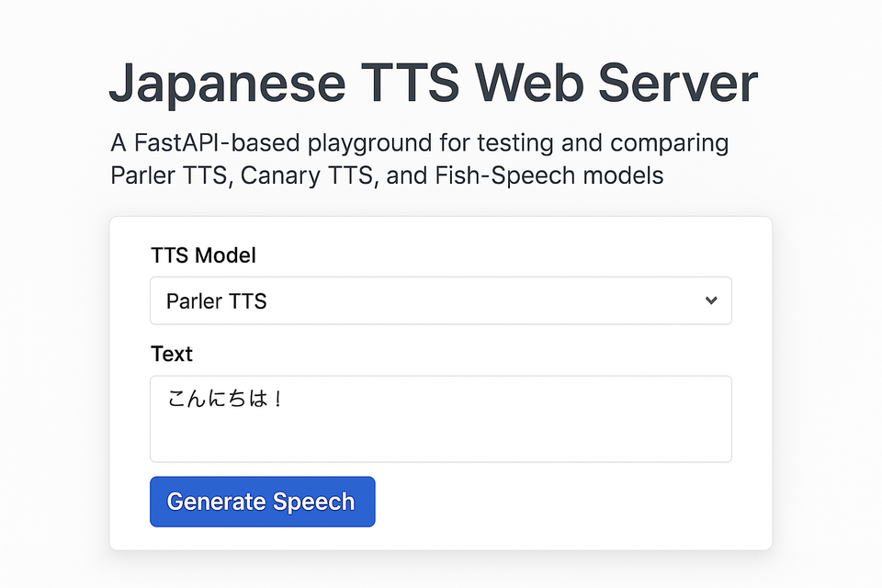Click the chevron arrow in model selector

[x=710, y=300]
